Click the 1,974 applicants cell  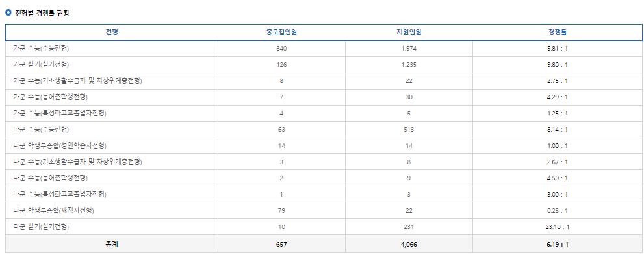coord(409,49)
